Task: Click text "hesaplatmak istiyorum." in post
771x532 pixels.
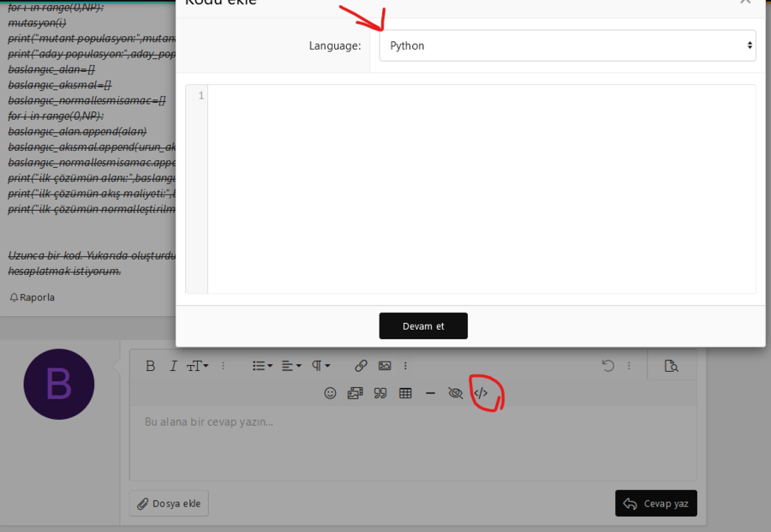Action: coord(64,272)
